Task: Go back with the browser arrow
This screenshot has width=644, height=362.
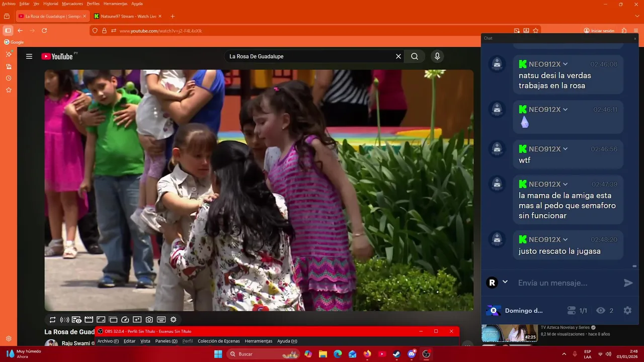Action: [20, 31]
